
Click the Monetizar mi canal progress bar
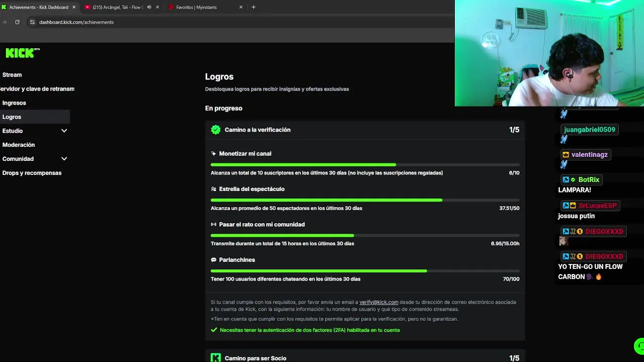click(x=365, y=165)
